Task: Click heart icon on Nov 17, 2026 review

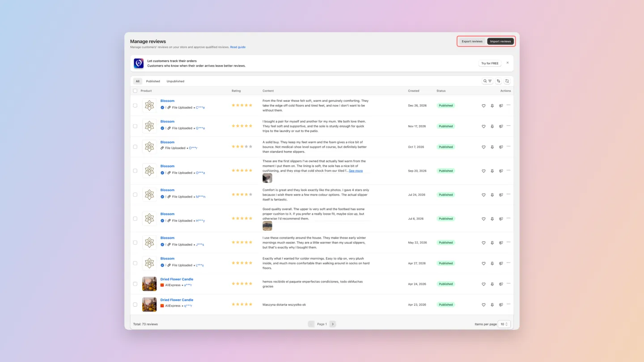Action: point(483,126)
